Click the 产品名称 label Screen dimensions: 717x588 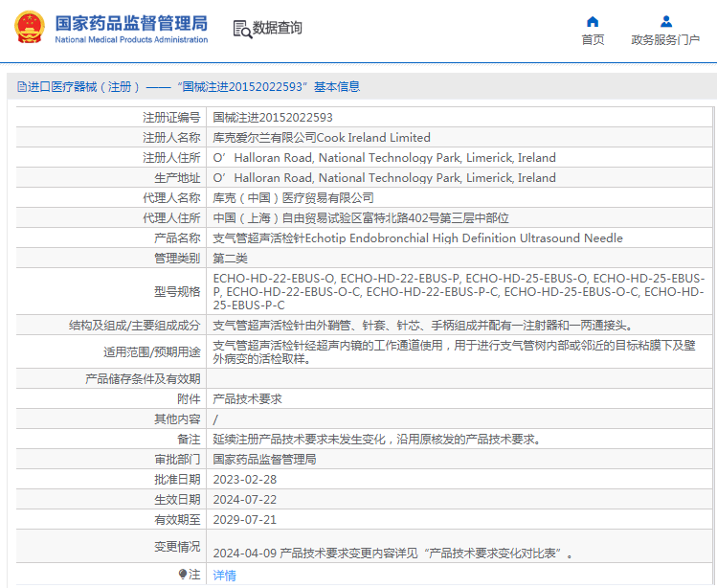pyautogui.click(x=177, y=238)
